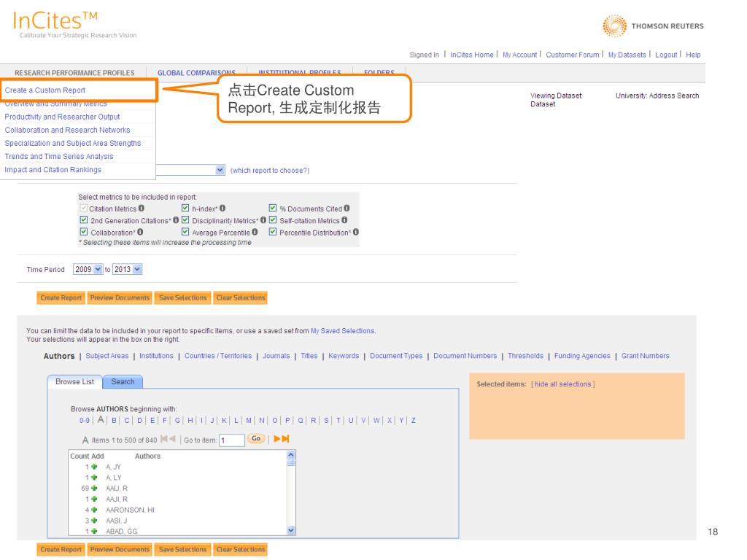Add author A, JY with green plus
Screen dimensions: 747x560
pyautogui.click(x=94, y=467)
